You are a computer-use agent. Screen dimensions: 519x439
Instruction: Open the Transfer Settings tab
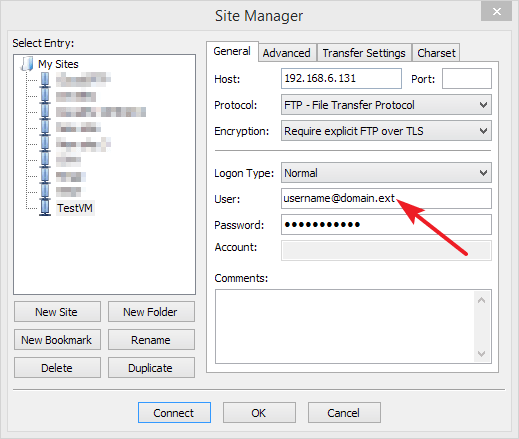tap(364, 53)
